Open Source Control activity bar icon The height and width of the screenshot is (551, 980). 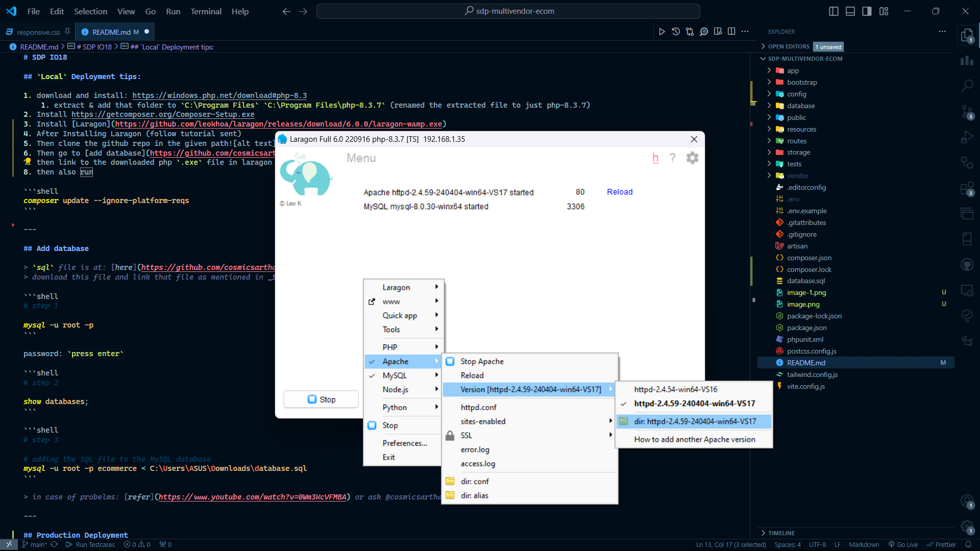point(967,112)
